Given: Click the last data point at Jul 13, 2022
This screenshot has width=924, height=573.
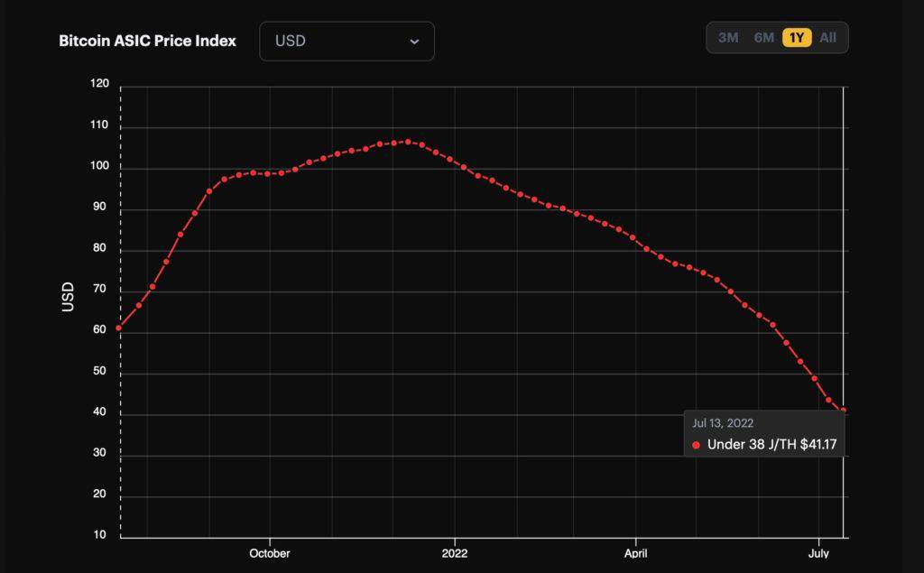Looking at the screenshot, I should coord(843,411).
